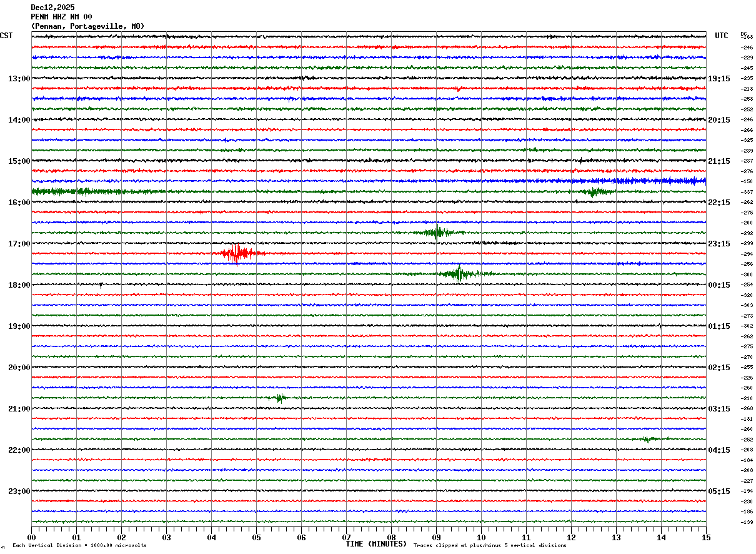The image size is (756, 554).
Task: Click the TIME (MINUTES) axis label
Action: click(x=376, y=545)
